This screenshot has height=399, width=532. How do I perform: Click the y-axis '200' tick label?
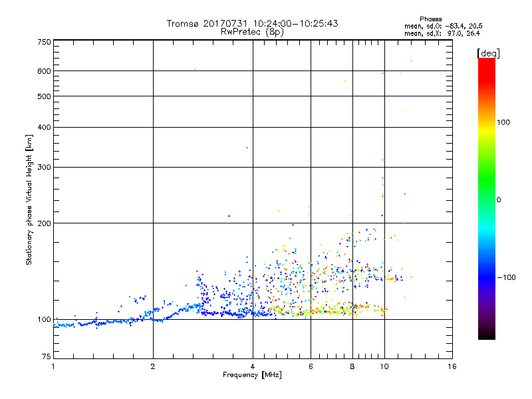click(45, 223)
